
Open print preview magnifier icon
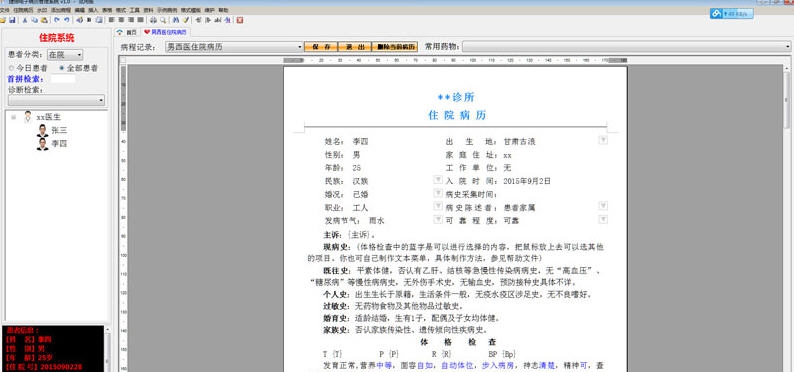click(163, 20)
